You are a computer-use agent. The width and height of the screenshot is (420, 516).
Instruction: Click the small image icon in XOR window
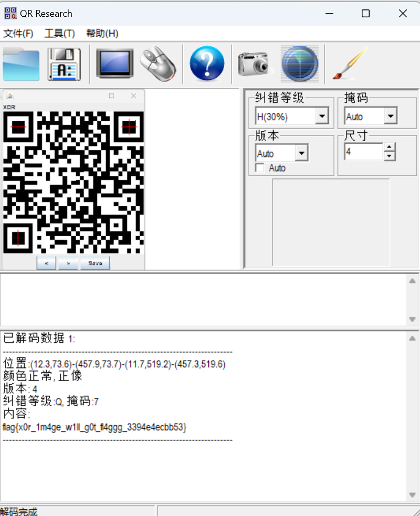(x=10, y=96)
